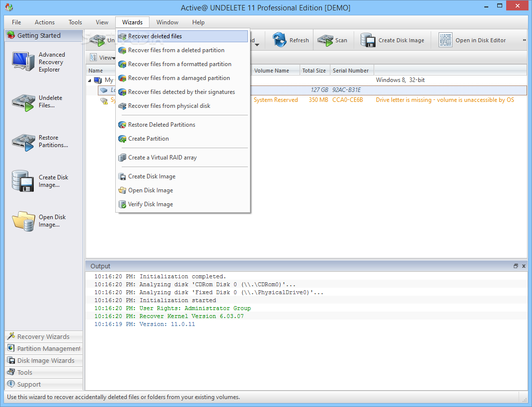Click the Create Partition menu icon

(122, 139)
